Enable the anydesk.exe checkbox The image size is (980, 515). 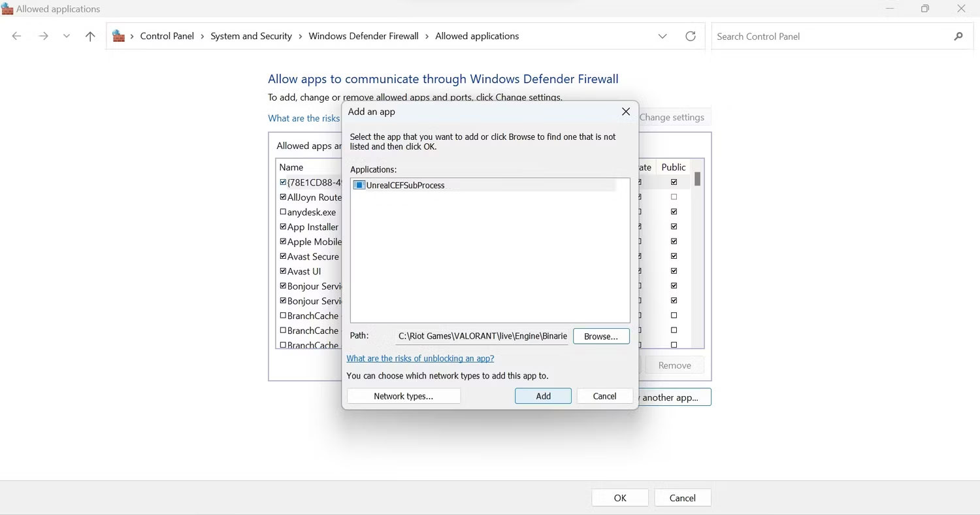283,212
